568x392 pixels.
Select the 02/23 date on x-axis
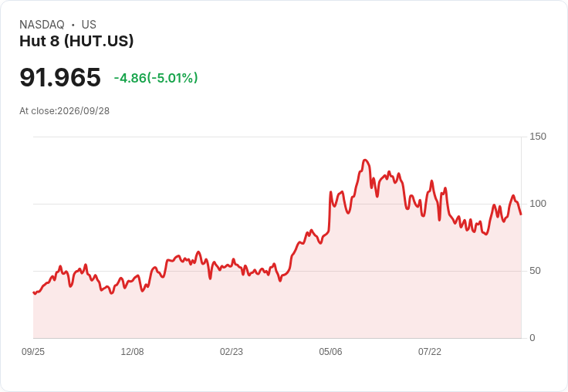(x=232, y=351)
